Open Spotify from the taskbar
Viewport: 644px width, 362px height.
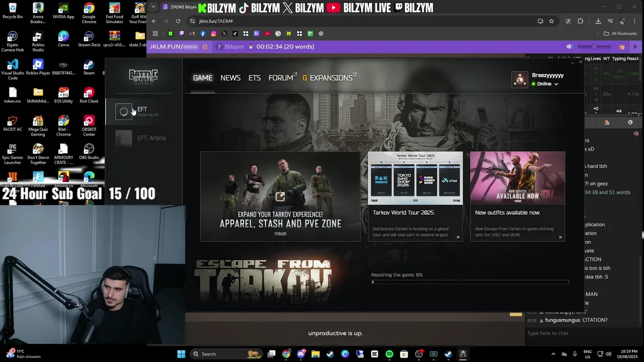[x=389, y=354]
